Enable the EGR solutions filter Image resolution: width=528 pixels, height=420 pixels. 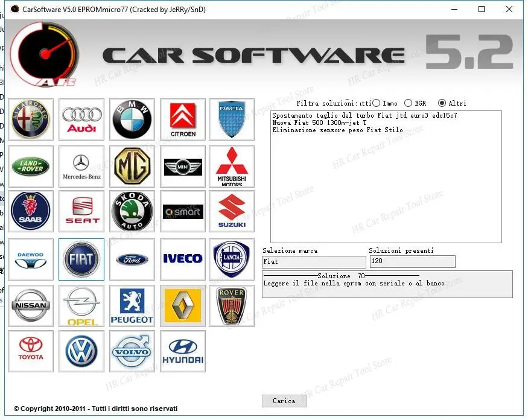point(409,103)
